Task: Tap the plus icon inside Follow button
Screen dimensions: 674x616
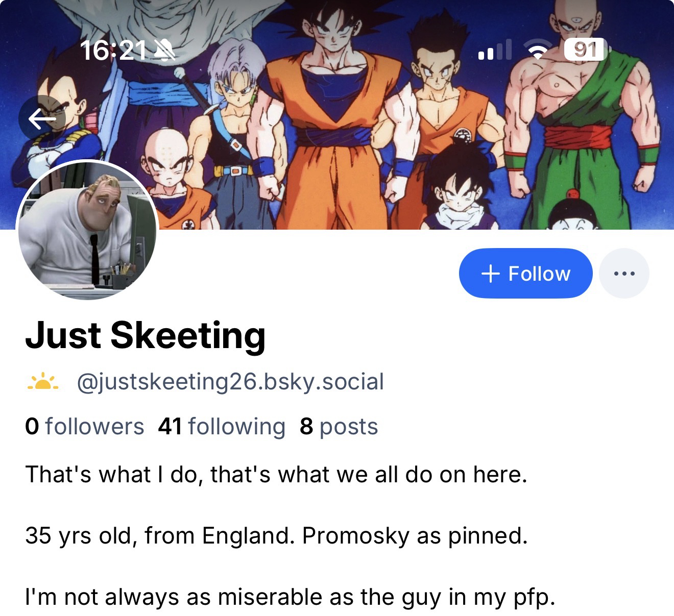Action: click(x=490, y=274)
